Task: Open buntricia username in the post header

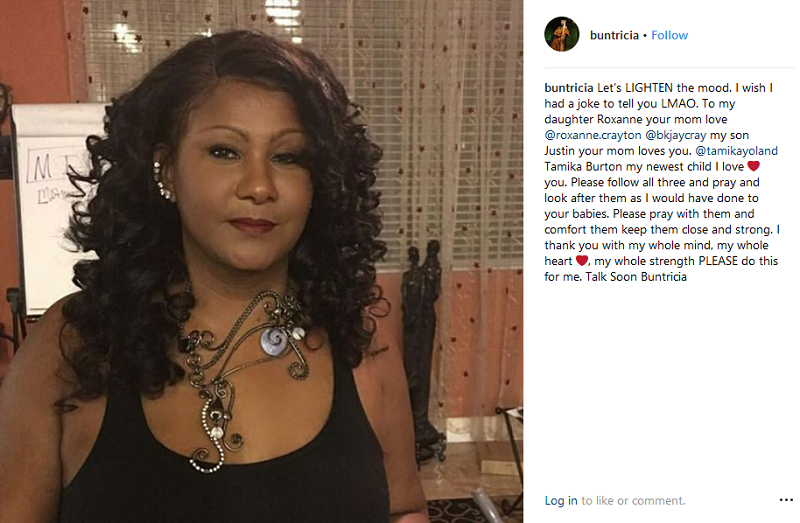Action: (x=614, y=35)
